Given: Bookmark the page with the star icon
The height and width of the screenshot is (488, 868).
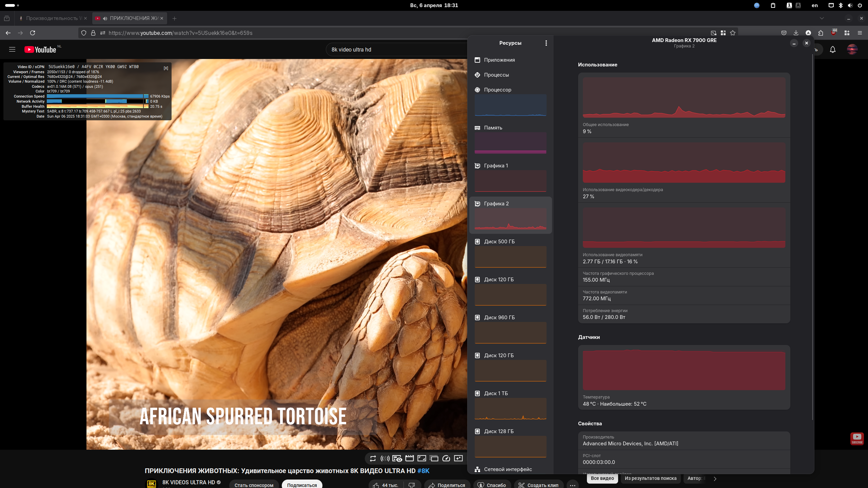Looking at the screenshot, I should tap(733, 33).
